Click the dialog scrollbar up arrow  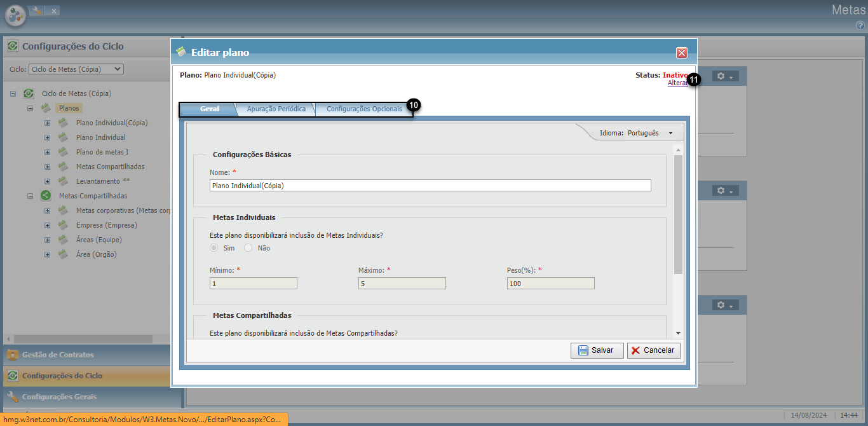pos(678,149)
